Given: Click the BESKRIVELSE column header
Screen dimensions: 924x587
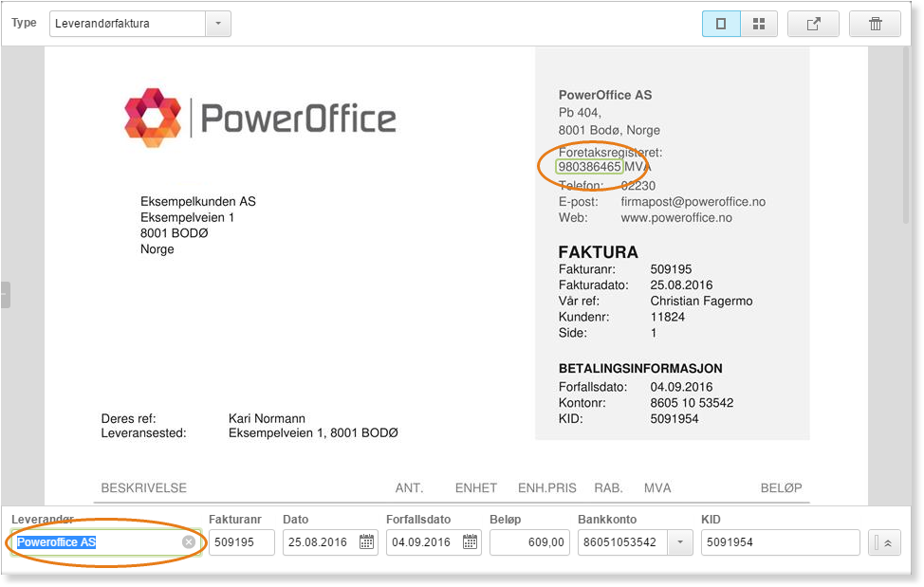Looking at the screenshot, I should (x=144, y=488).
